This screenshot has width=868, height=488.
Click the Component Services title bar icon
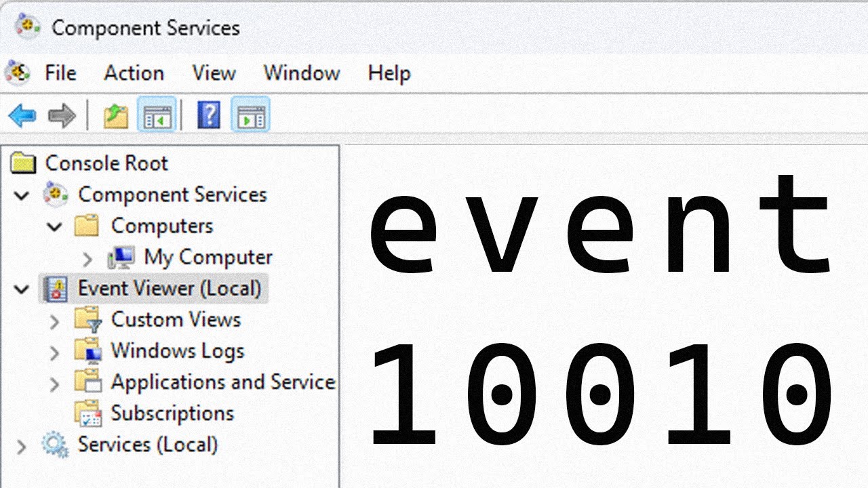[28, 26]
